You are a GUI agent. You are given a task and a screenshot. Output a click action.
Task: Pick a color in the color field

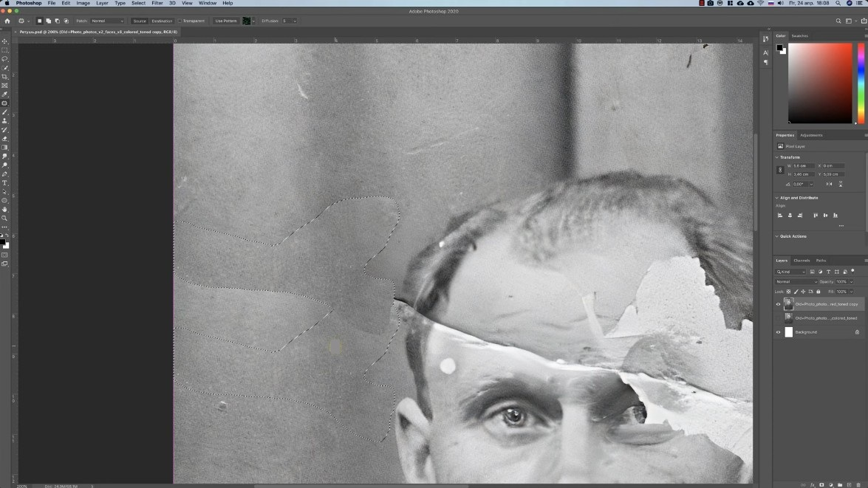pos(820,83)
